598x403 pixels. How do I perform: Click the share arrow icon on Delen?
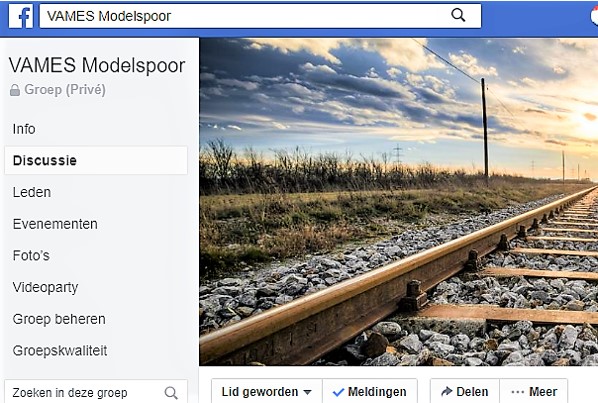tap(446, 391)
